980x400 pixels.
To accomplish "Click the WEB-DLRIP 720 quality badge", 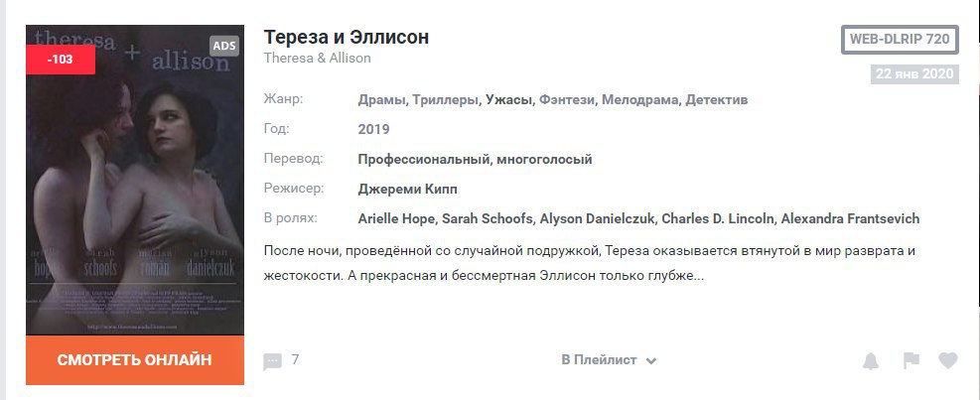I will 900,40.
